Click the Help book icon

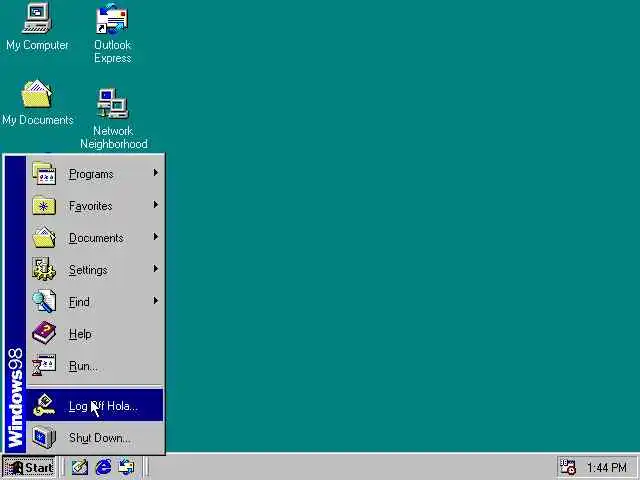(44, 333)
